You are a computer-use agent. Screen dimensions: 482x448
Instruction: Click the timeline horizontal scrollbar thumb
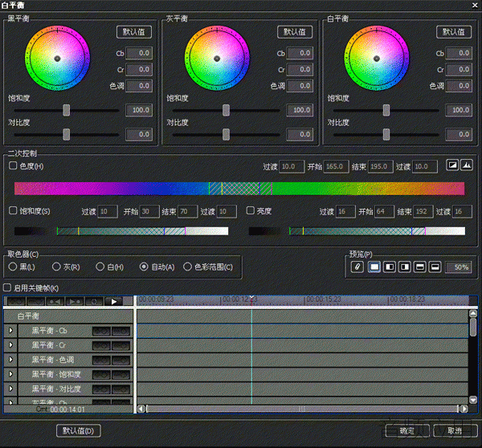(302, 409)
